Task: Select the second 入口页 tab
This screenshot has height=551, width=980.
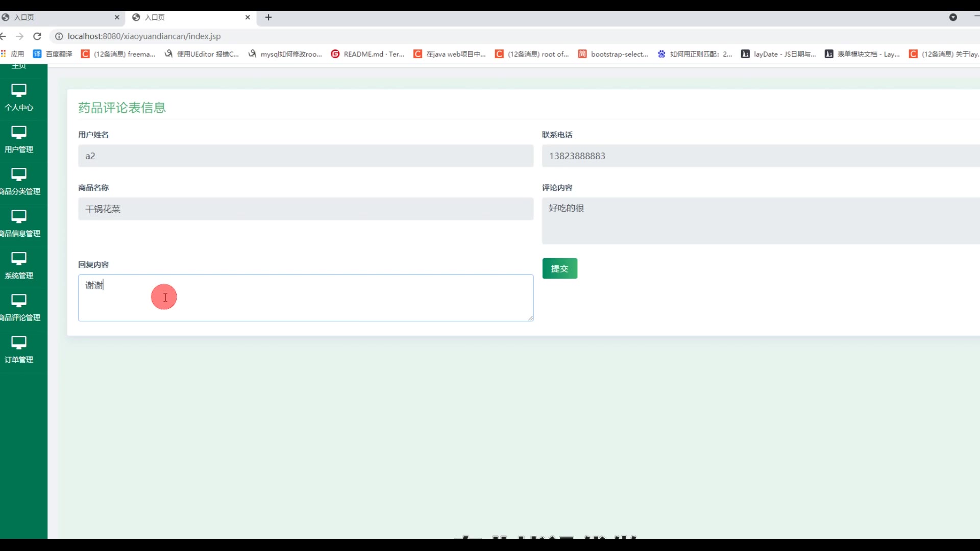Action: coord(191,17)
